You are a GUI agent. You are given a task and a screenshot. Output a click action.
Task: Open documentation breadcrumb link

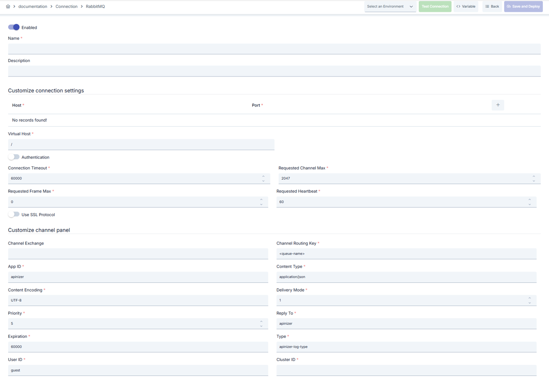[x=33, y=7]
